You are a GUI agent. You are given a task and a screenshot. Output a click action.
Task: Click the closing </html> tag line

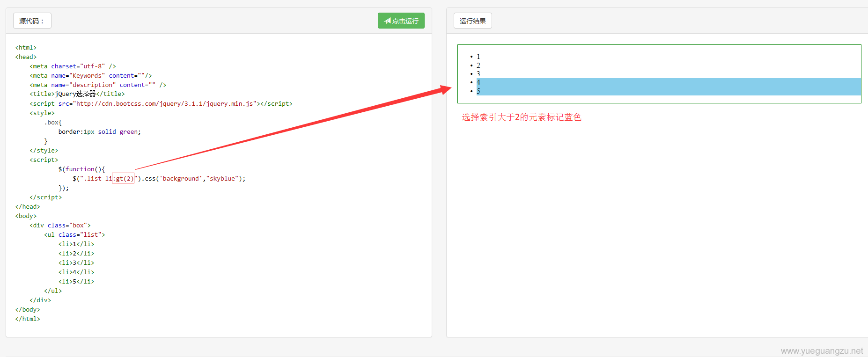point(28,319)
